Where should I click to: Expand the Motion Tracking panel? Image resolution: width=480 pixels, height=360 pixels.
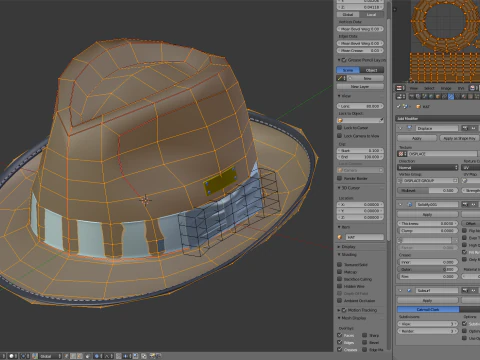[339, 310]
